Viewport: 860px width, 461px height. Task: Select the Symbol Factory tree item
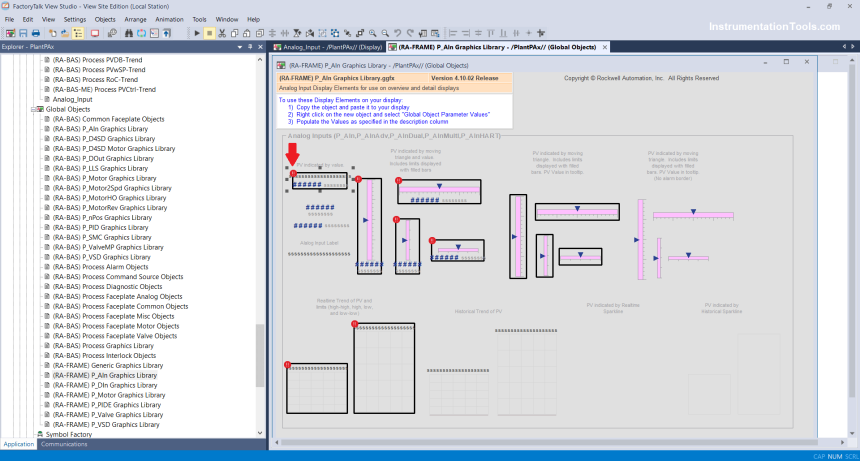69,435
